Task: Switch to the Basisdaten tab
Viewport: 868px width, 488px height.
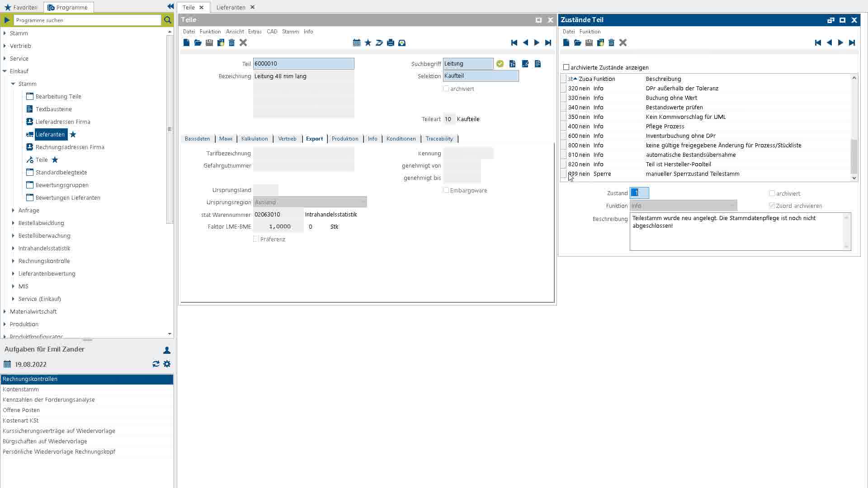Action: pyautogui.click(x=197, y=139)
